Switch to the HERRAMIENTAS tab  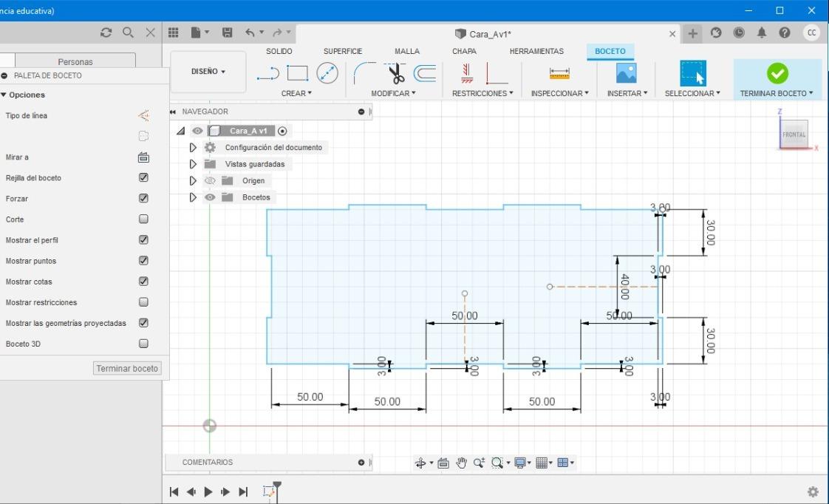coord(536,51)
